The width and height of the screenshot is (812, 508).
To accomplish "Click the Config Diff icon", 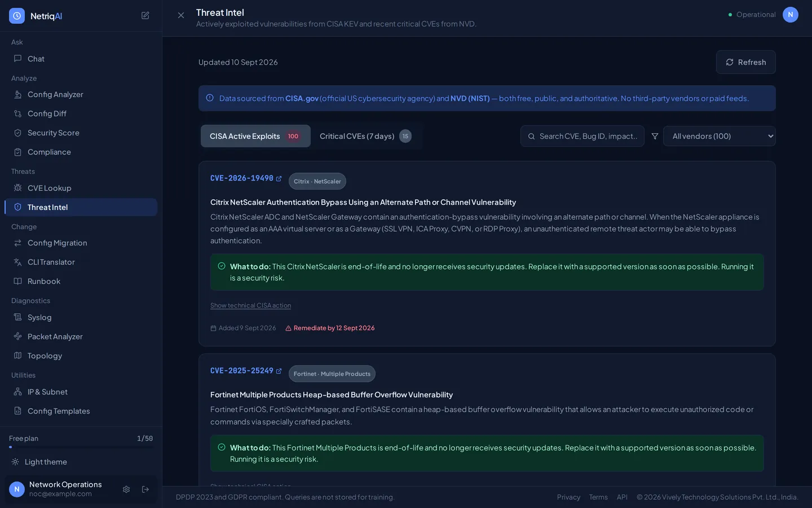I will [x=17, y=113].
